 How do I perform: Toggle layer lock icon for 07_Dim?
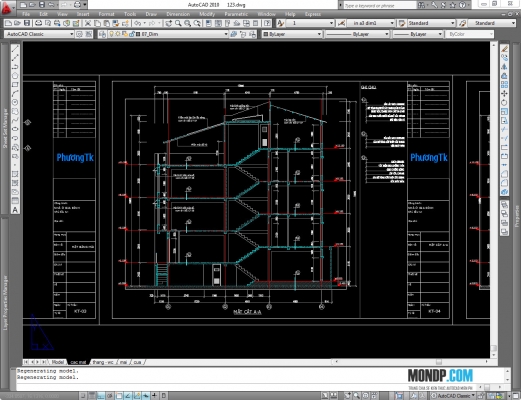[132, 34]
